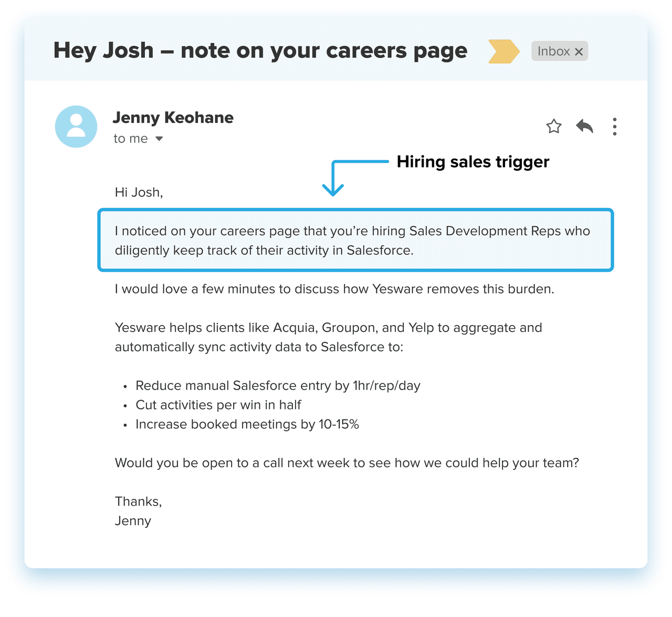Click the yellow importance marker
This screenshot has width=672, height=617.
(503, 51)
